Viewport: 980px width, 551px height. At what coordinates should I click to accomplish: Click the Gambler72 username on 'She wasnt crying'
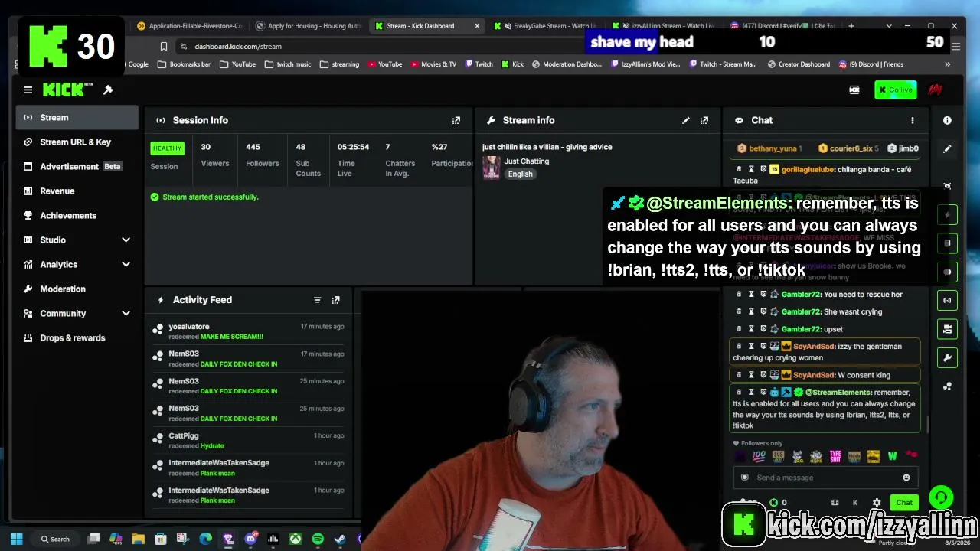click(801, 312)
